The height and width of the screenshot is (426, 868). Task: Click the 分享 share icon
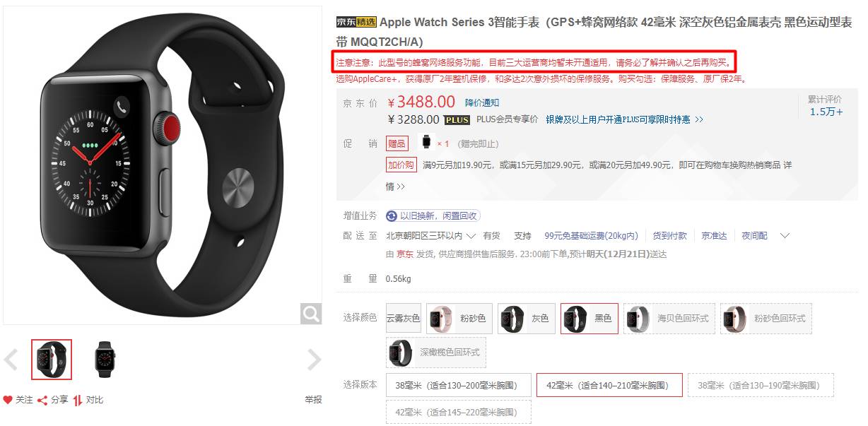pos(42,400)
